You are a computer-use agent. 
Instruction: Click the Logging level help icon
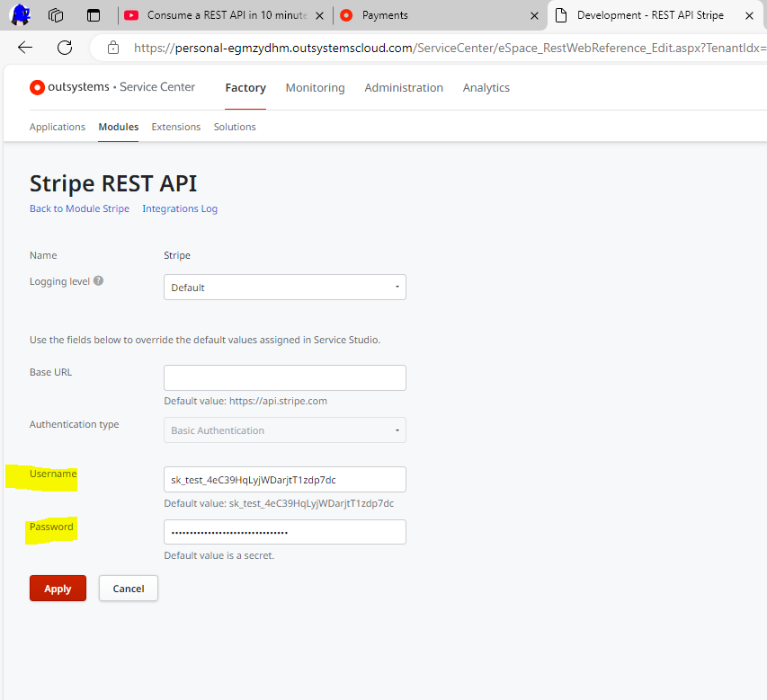coord(98,280)
